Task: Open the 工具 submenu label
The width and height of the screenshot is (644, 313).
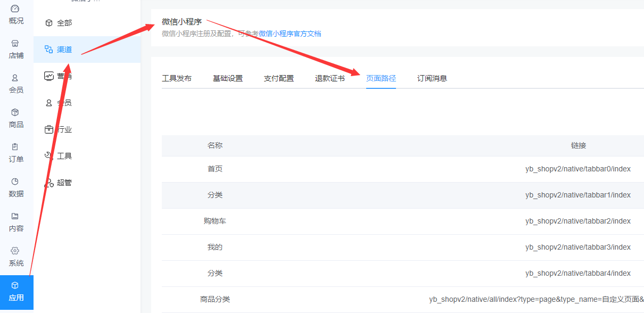Action: (64, 156)
